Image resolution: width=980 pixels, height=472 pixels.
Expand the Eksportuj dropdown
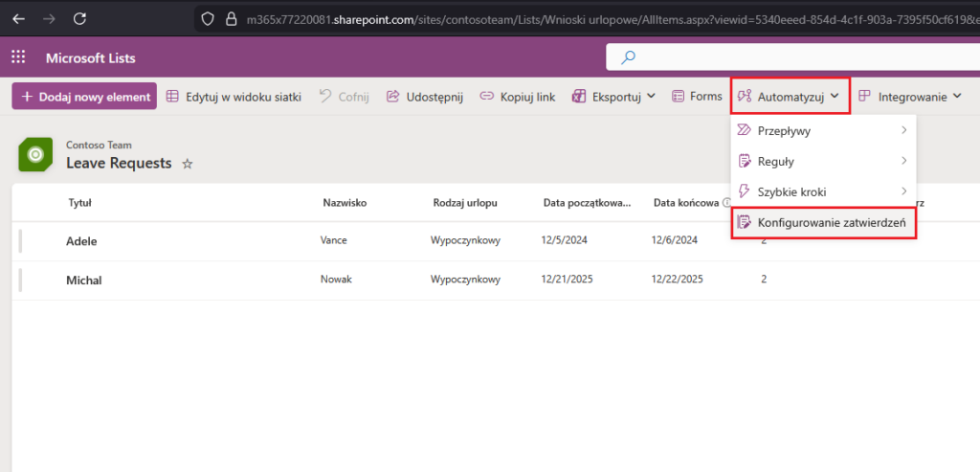coord(613,97)
